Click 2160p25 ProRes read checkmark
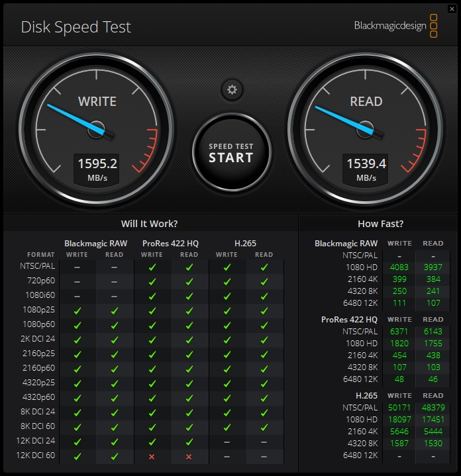This screenshot has width=461, height=476. (x=189, y=354)
